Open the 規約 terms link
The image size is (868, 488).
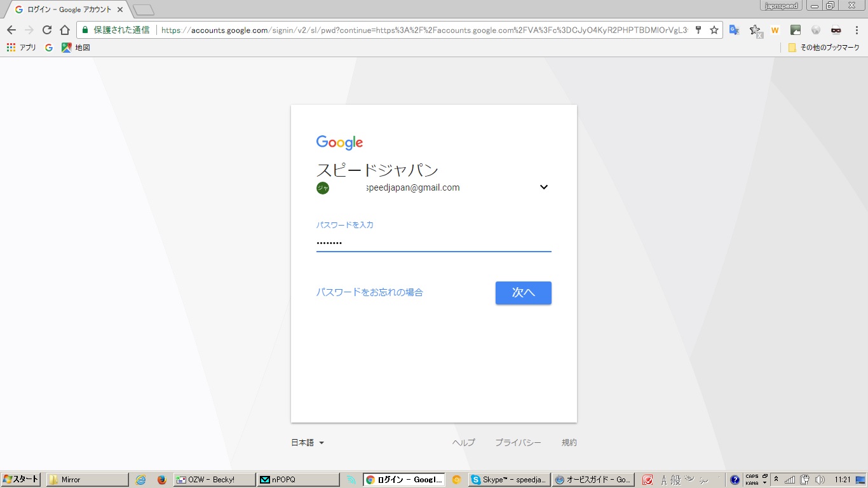coord(569,443)
